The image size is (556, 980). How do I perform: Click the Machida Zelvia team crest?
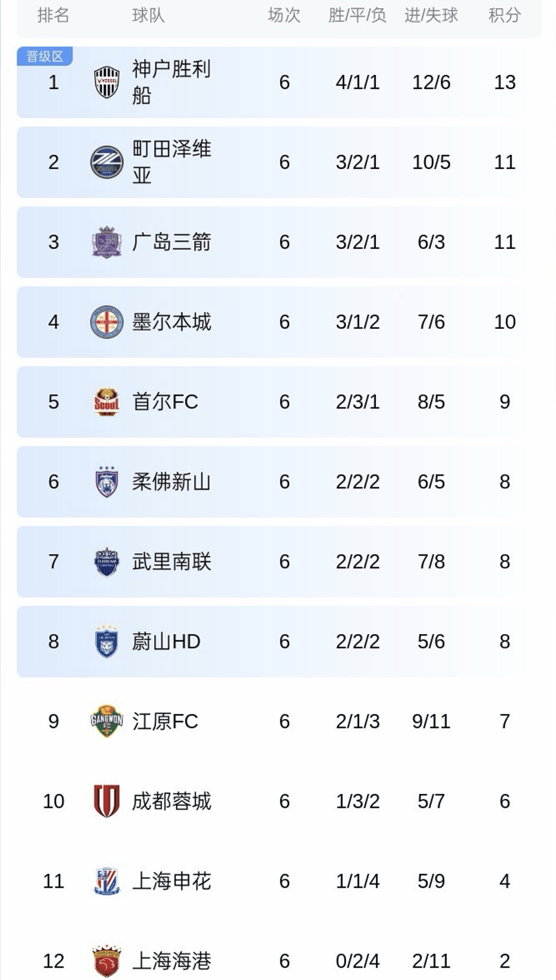107,162
